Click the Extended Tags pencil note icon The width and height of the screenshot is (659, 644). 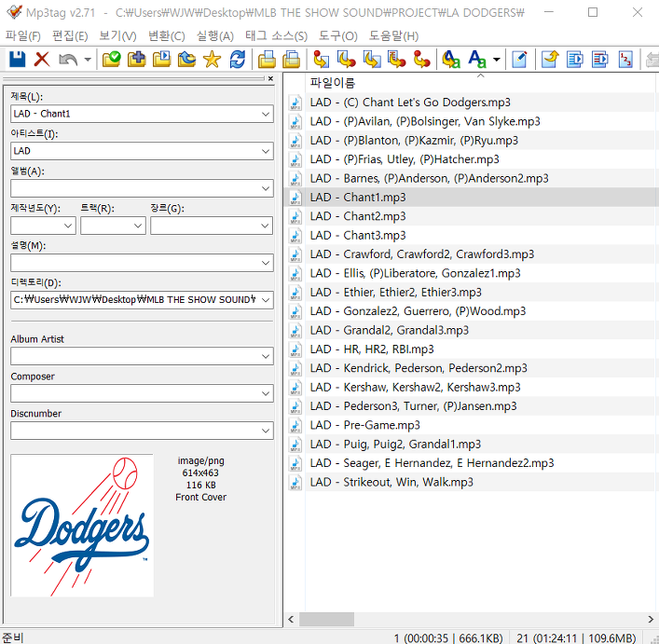pos(519,60)
